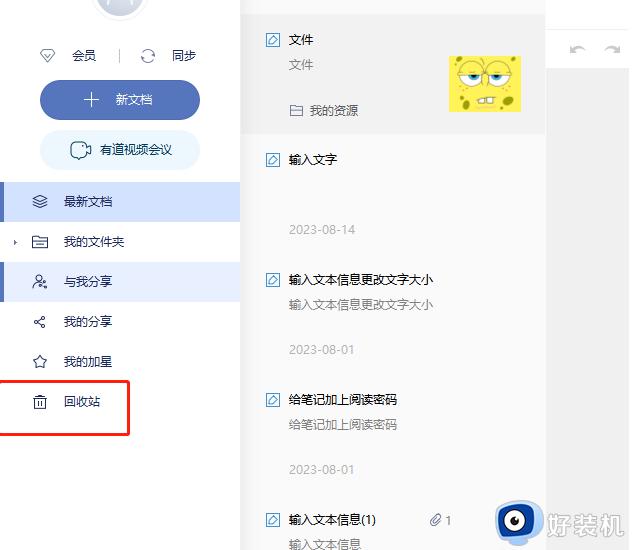Click note icon beside 输入文本信息更改文字大小
The width and height of the screenshot is (632, 550).
coord(273,280)
